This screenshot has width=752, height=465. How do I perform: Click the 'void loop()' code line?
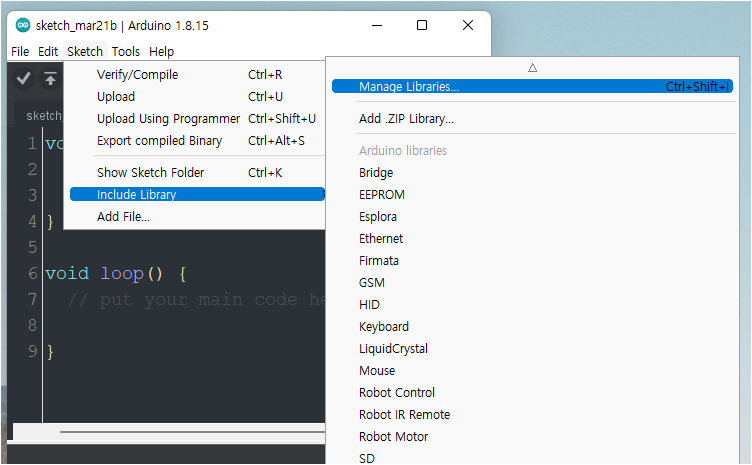point(116,274)
